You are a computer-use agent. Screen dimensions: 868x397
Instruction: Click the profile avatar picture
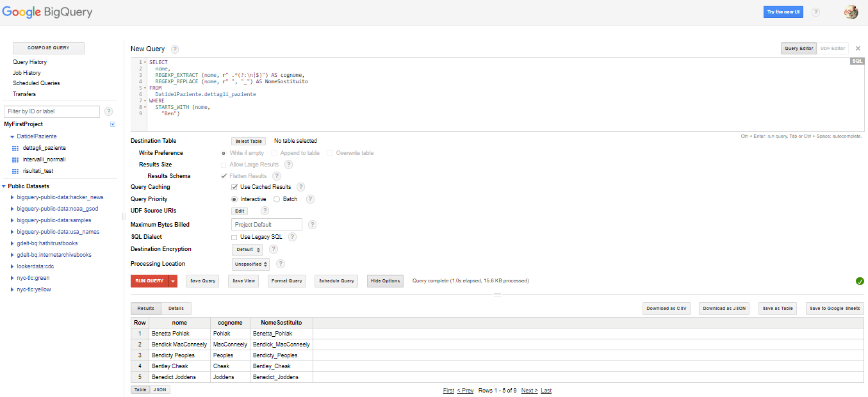pyautogui.click(x=851, y=12)
